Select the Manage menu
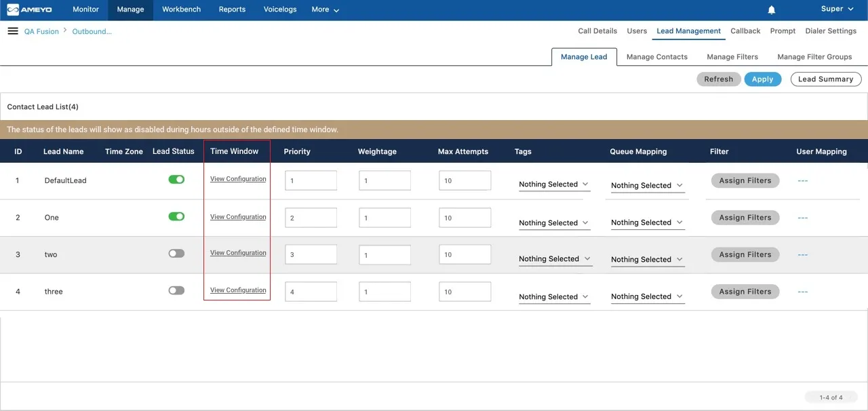 130,9
